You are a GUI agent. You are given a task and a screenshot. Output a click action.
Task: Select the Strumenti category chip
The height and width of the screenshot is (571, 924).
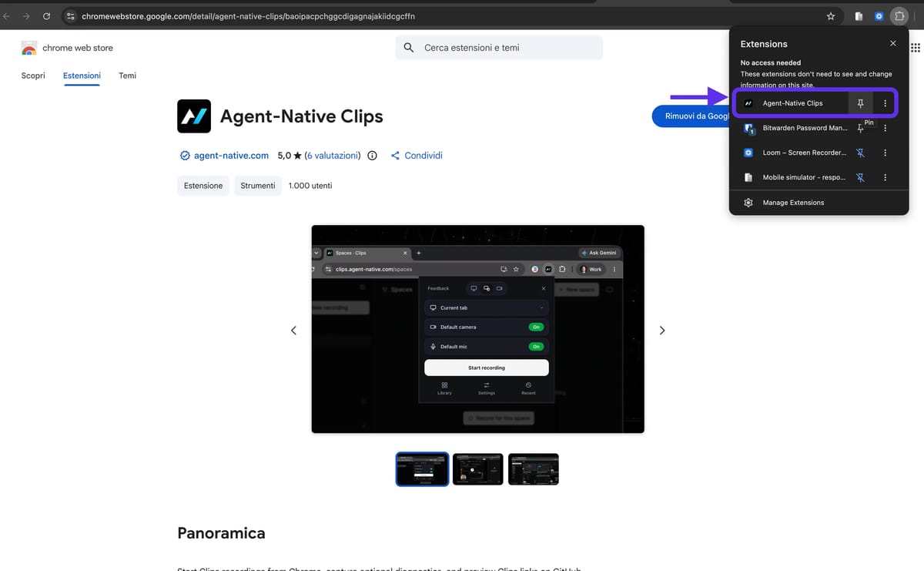click(258, 186)
